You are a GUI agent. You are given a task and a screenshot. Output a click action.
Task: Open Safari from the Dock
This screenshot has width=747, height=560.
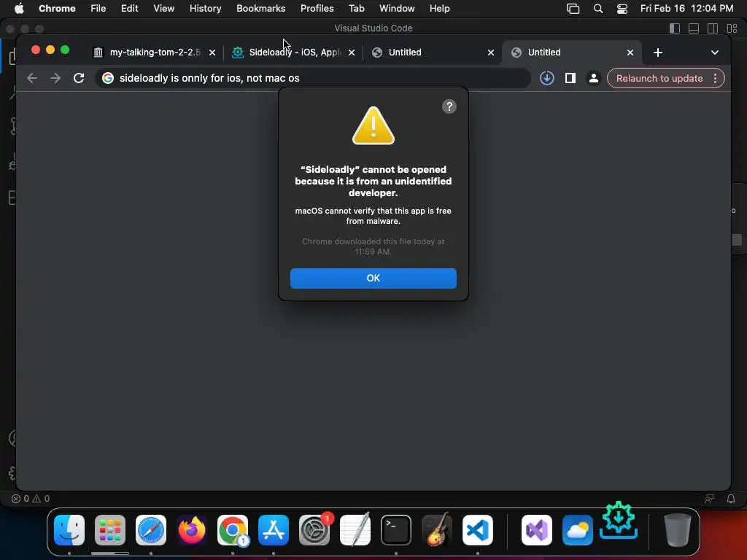coord(150,530)
